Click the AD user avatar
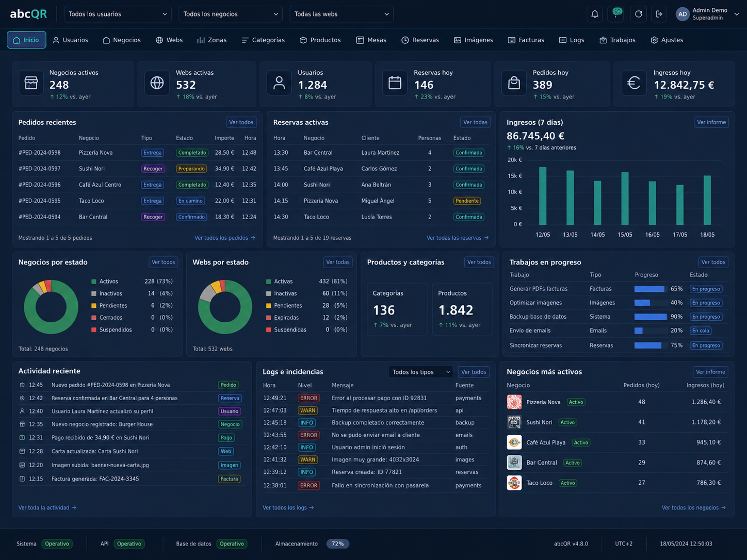747x560 pixels. pos(683,14)
